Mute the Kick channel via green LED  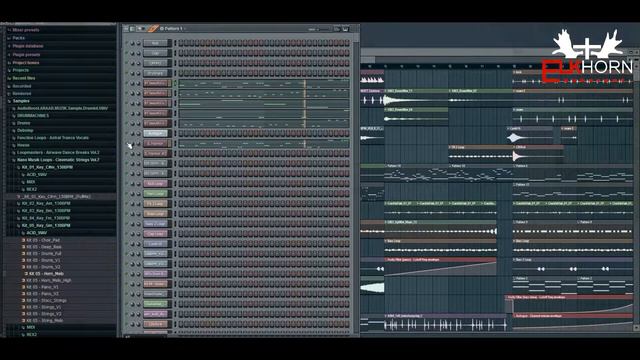127,43
